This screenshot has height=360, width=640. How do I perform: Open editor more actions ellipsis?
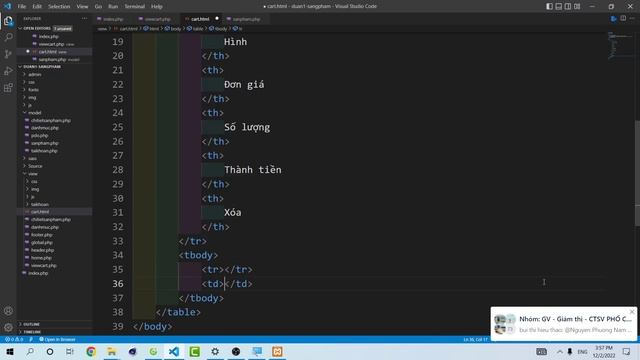[x=632, y=19]
